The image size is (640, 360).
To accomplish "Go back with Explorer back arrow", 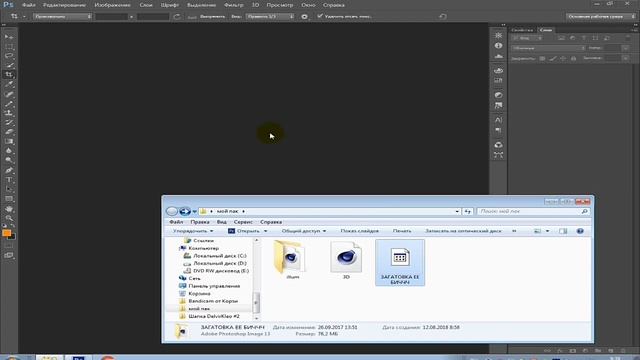I will (x=172, y=211).
